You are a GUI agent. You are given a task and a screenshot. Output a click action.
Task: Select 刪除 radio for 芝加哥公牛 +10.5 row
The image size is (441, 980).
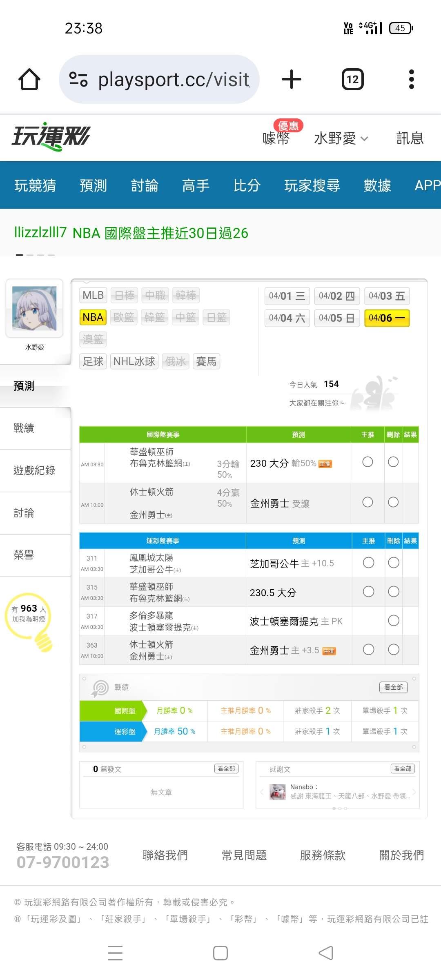394,563
